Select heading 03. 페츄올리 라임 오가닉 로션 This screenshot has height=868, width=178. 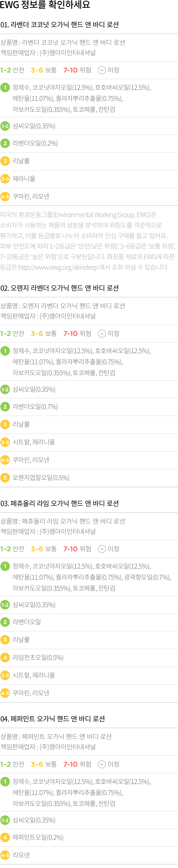(60, 503)
